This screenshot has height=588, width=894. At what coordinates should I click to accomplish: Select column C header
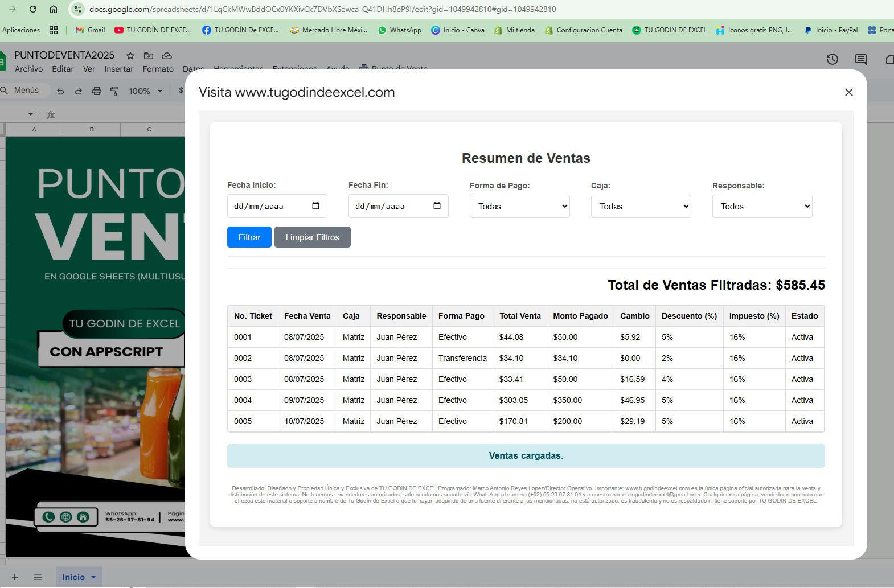point(149,129)
